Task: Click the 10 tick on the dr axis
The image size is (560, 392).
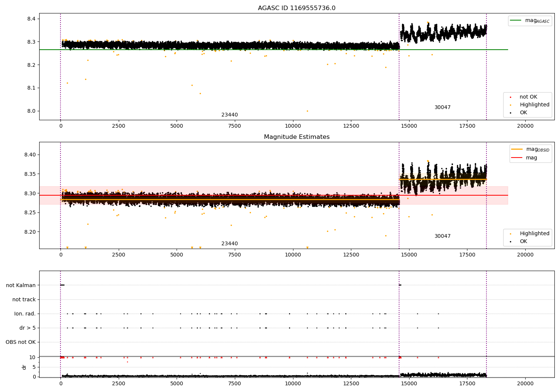Action: click(x=32, y=357)
